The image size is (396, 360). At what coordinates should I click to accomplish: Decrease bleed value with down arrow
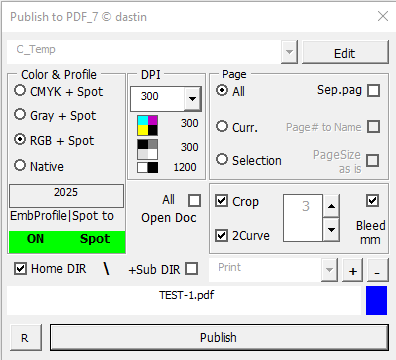click(331, 230)
